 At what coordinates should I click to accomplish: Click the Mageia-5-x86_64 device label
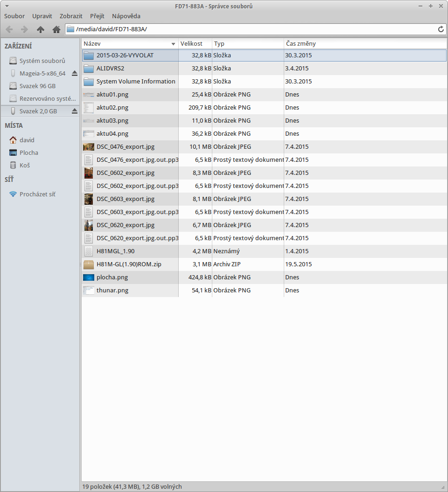point(42,73)
